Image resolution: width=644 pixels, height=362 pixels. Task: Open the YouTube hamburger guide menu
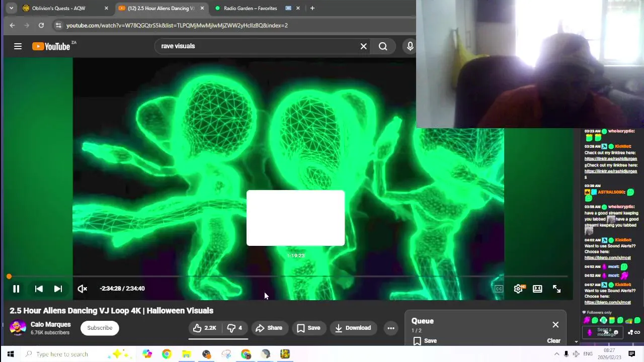click(x=18, y=46)
